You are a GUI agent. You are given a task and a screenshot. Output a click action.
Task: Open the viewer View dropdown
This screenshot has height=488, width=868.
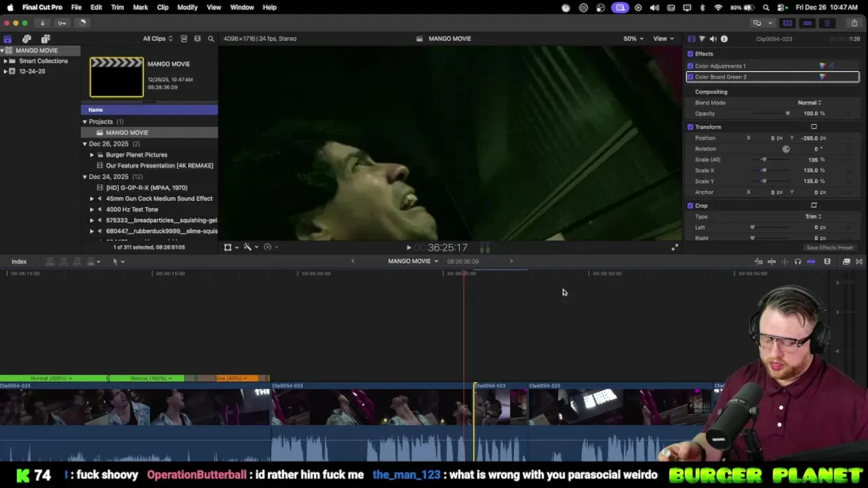coord(663,39)
